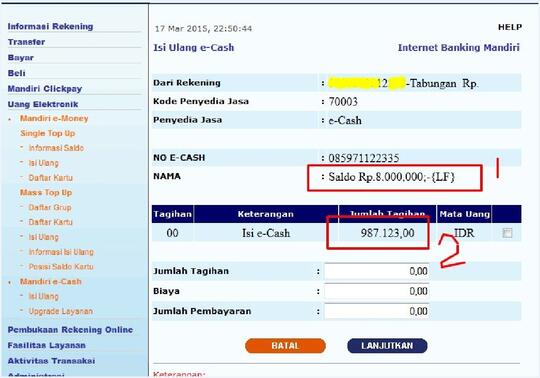
Task: Expand the Mandiri e-Cash section
Action: click(51, 282)
